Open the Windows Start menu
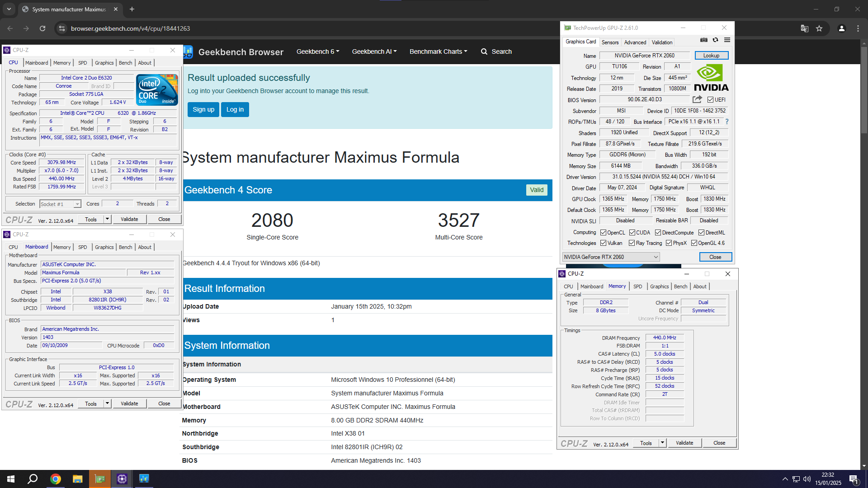The image size is (868, 488). pos(11,479)
